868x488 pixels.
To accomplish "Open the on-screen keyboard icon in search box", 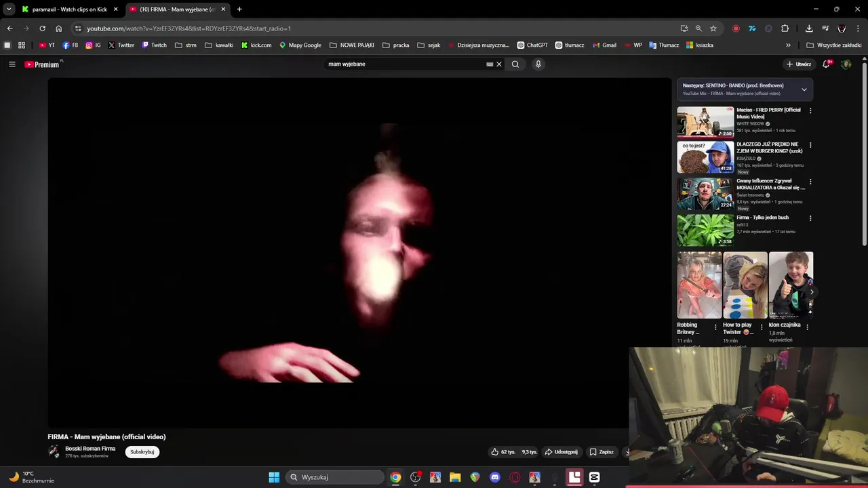I will tap(490, 64).
